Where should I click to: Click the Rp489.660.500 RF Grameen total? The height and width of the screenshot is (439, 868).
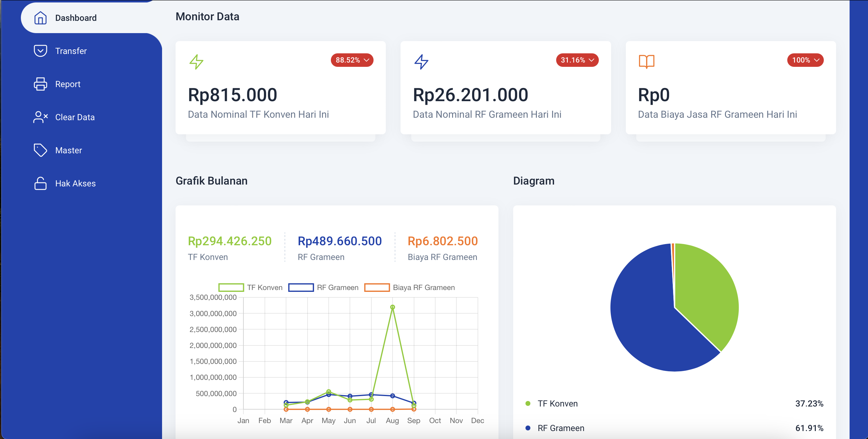339,241
